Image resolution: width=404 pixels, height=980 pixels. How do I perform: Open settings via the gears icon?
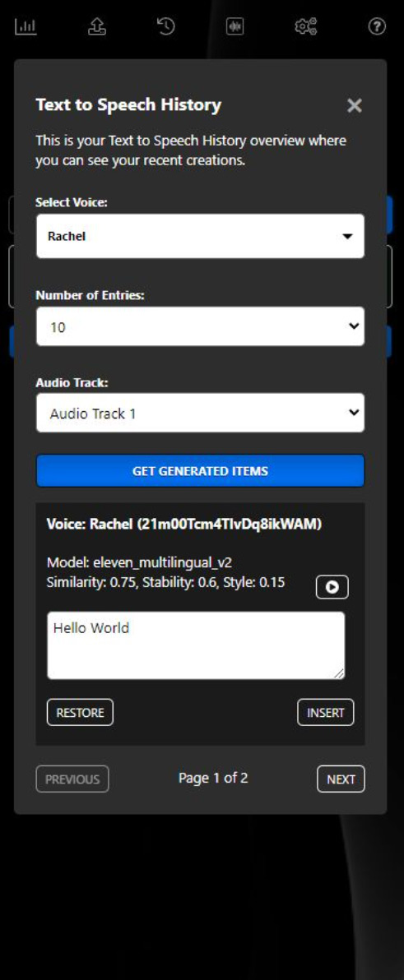[306, 26]
